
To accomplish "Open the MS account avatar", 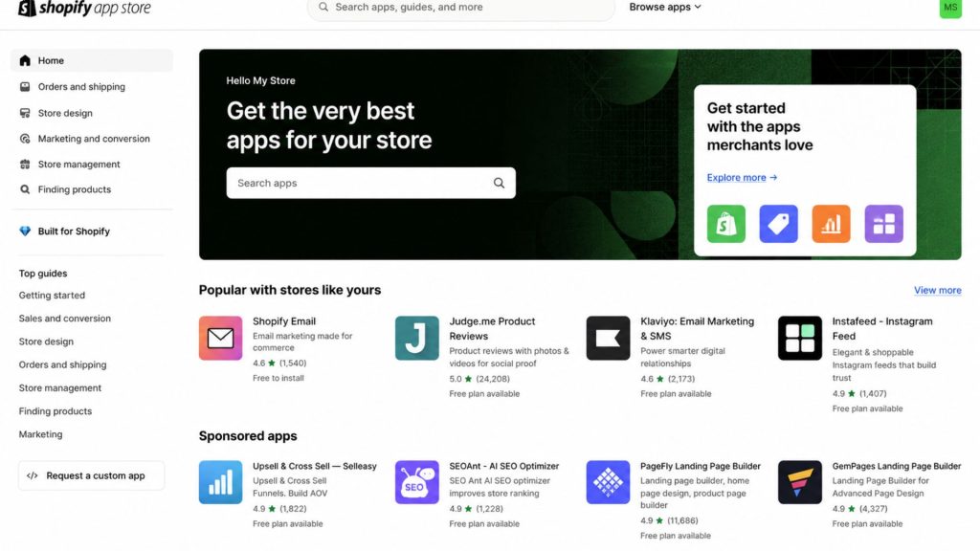I will point(950,8).
